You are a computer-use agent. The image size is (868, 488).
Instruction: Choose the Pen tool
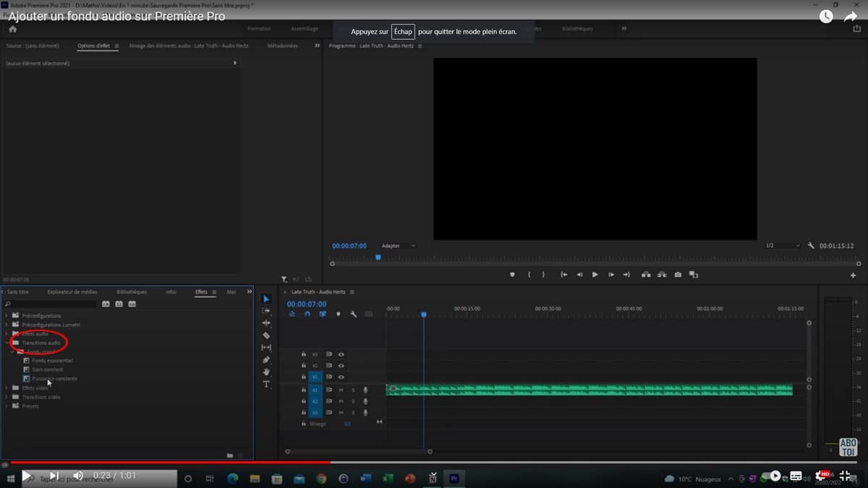(266, 360)
